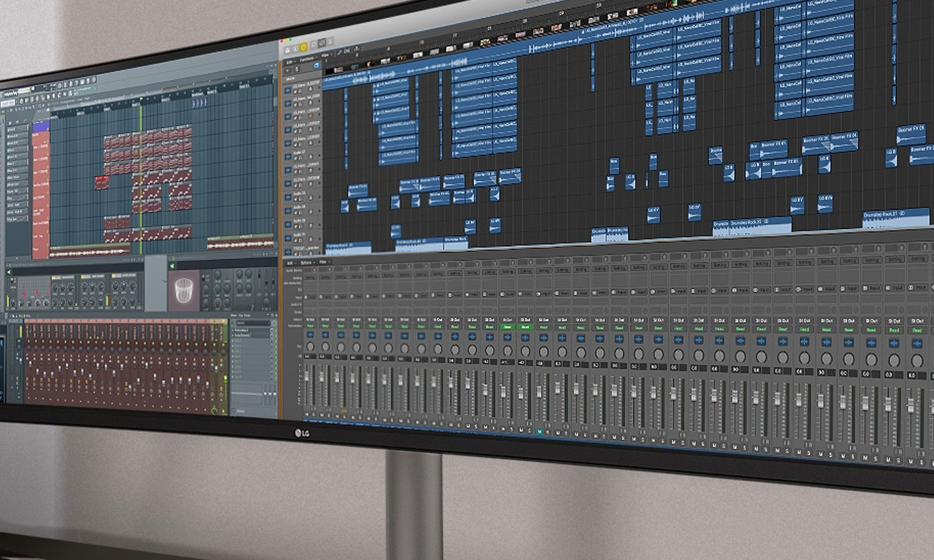Open the St Out output slot on the rightmost channel
This screenshot has height=560, width=934.
click(917, 320)
